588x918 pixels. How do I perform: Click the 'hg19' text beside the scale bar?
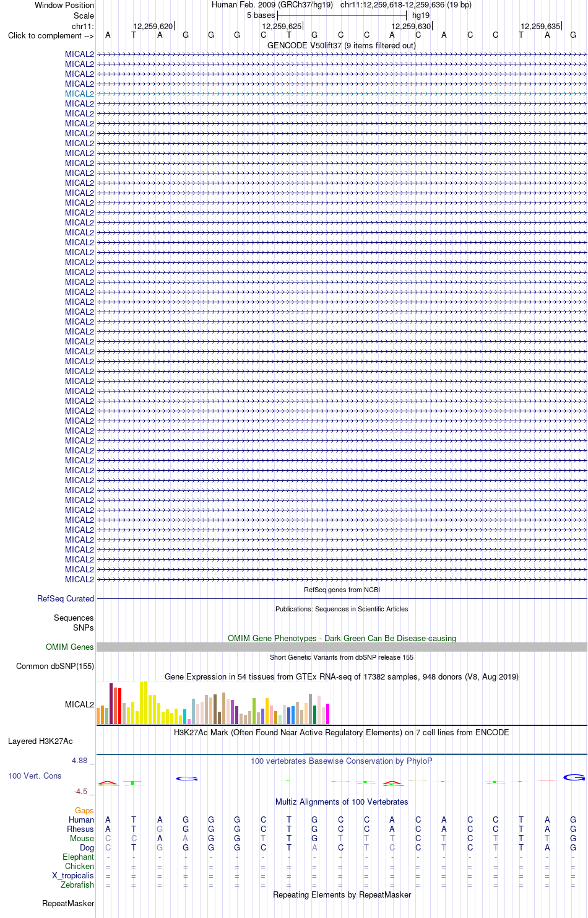[x=421, y=15]
